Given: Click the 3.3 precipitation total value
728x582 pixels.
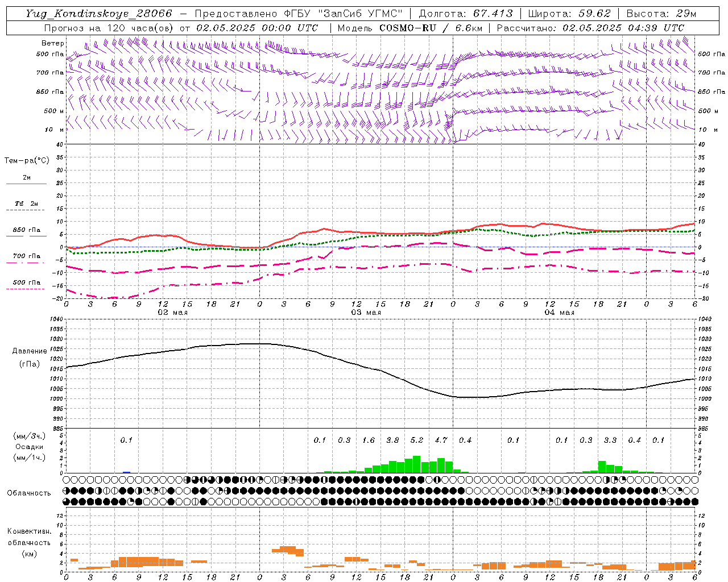Looking at the screenshot, I should pos(610,440).
